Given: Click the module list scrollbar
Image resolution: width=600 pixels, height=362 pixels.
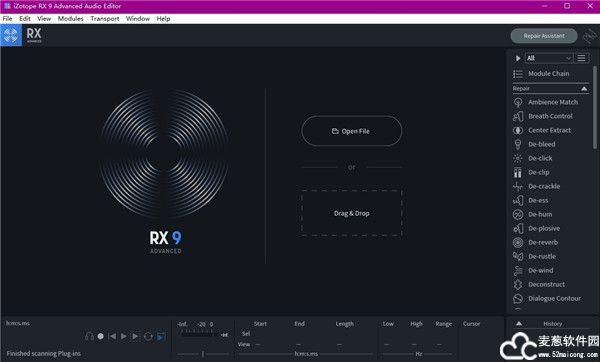Looking at the screenshot, I should 595,107.
